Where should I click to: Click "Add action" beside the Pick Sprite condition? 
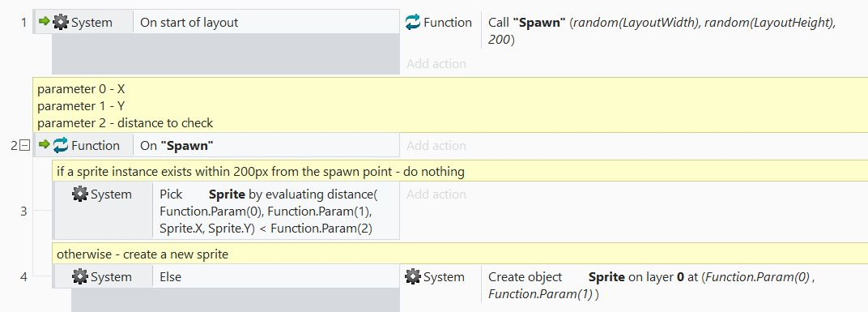(x=436, y=194)
